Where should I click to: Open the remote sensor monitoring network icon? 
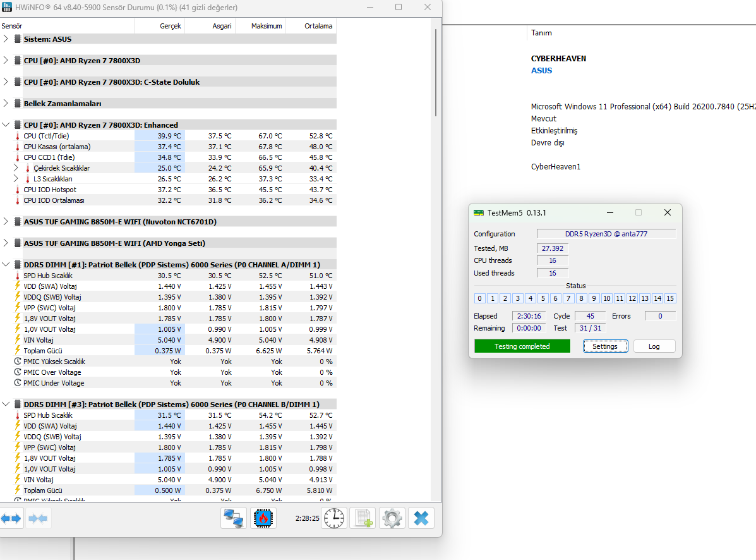(234, 518)
